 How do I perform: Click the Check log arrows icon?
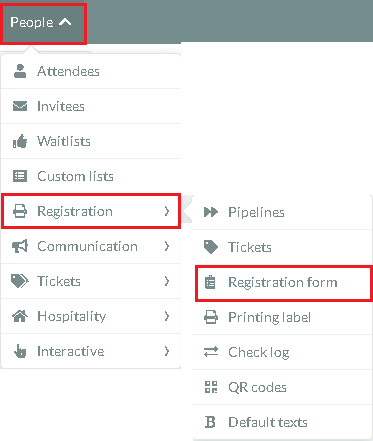pyautogui.click(x=211, y=352)
